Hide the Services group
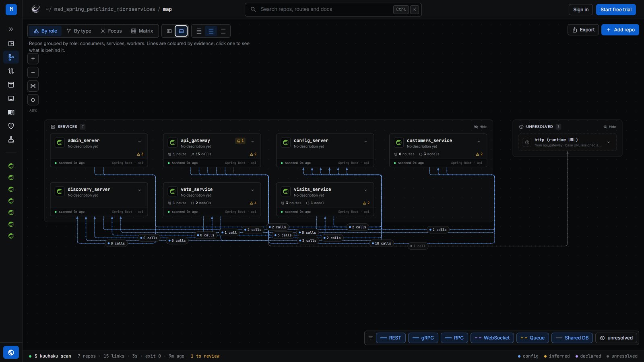Image resolution: width=644 pixels, height=362 pixels. 480,127
